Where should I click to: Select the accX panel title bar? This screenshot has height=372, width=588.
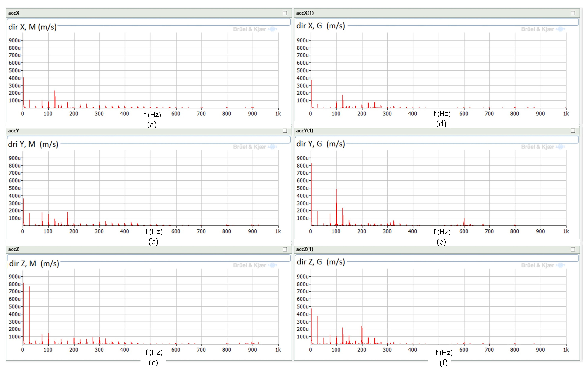[x=146, y=13]
